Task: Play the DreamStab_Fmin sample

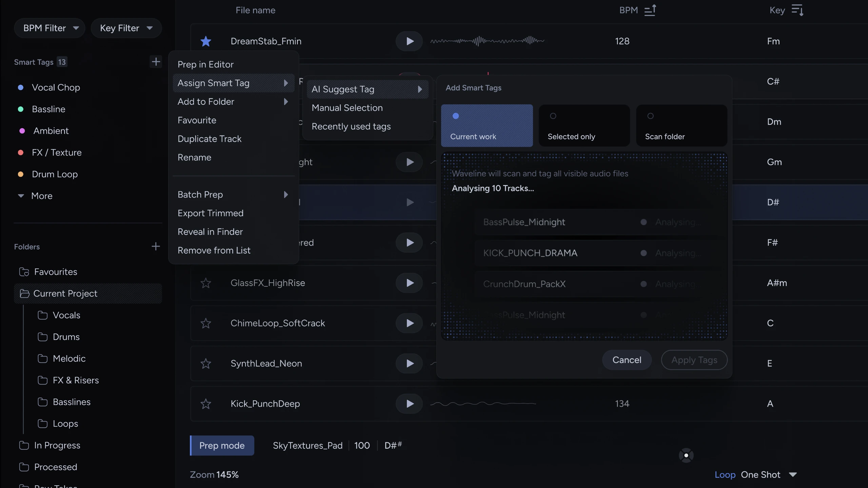Action: tap(409, 41)
